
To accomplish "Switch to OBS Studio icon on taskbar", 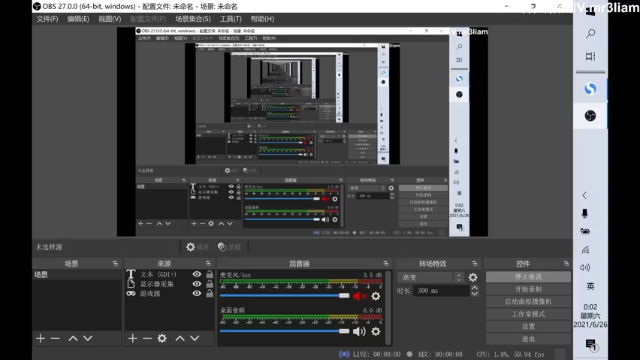I will tap(590, 116).
